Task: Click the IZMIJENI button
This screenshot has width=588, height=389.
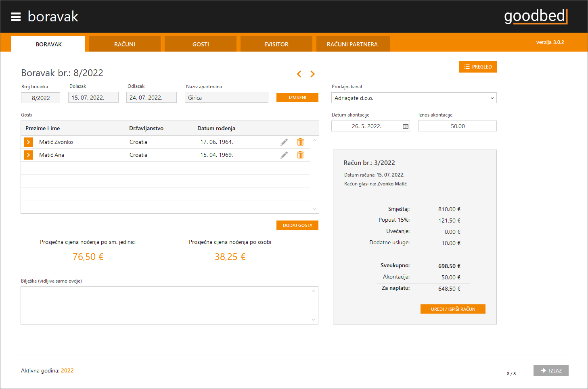Action: coord(297,98)
